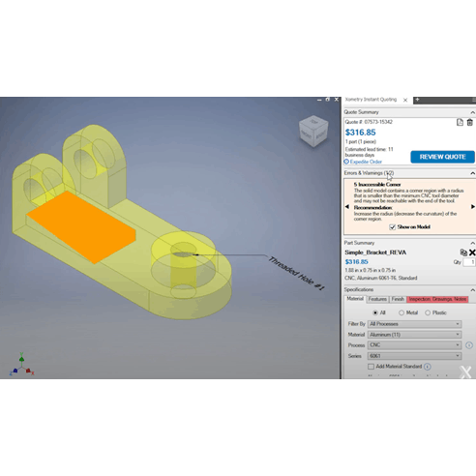Toggle the Show on Model checkbox
This screenshot has height=476, width=476.
coord(393,227)
